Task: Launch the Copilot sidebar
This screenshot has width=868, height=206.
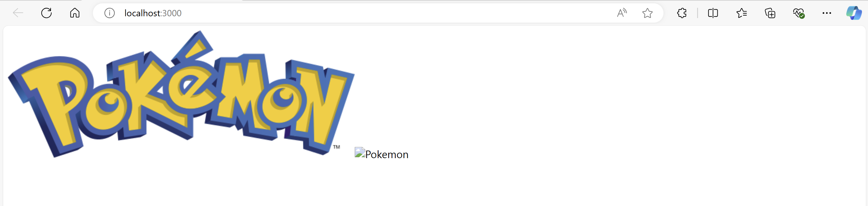Action: click(x=854, y=13)
